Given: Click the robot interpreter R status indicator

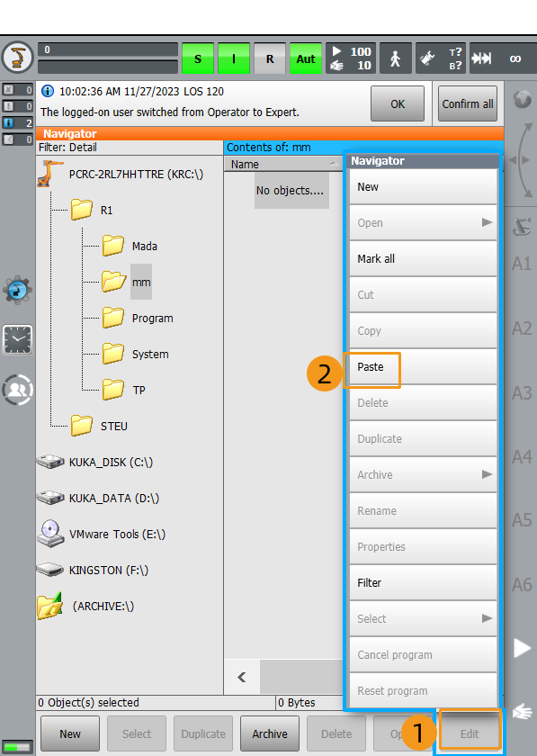Looking at the screenshot, I should tap(270, 58).
